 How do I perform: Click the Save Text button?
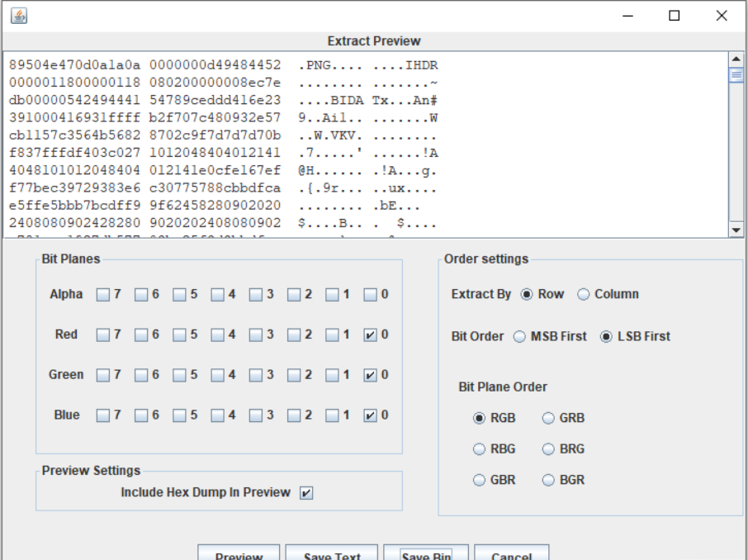[332, 553]
